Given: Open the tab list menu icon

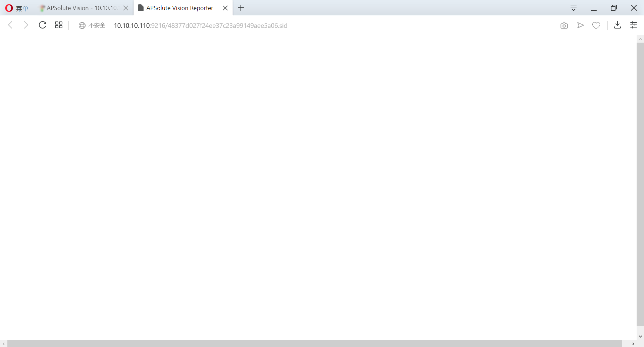Looking at the screenshot, I should 574,8.
